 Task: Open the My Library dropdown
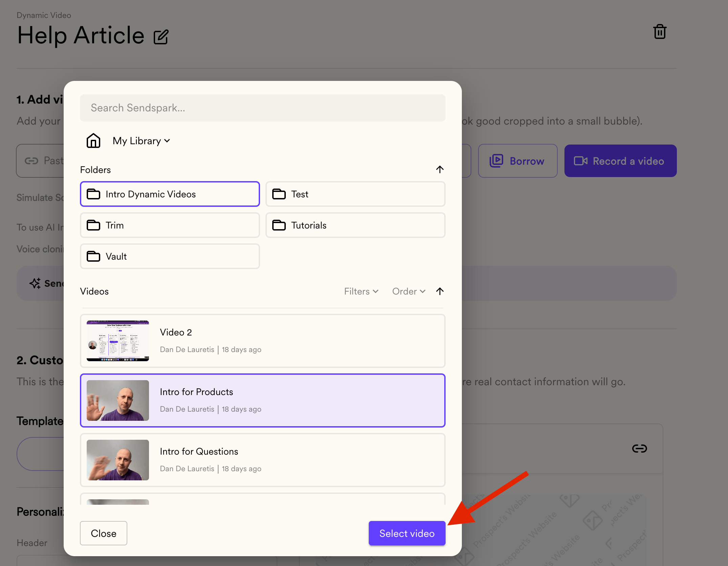pyautogui.click(x=142, y=141)
